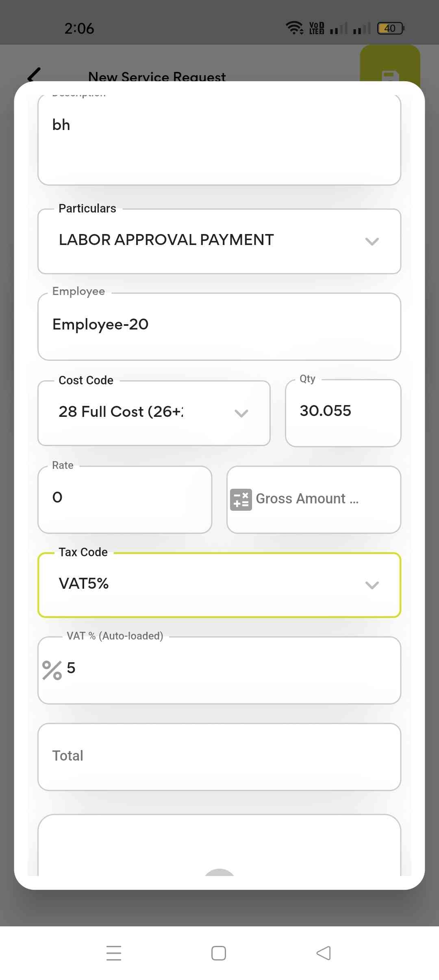Expand the Particulars dropdown chevron
This screenshot has height=980, width=439.
(x=372, y=241)
